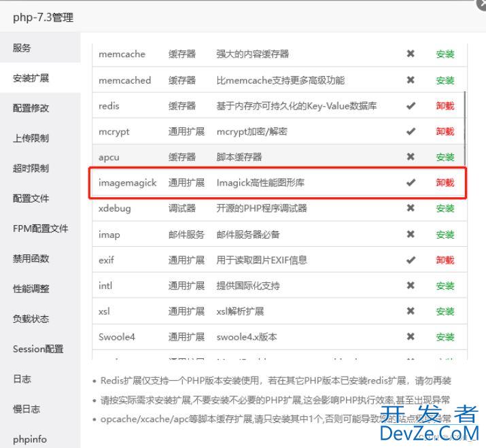The width and height of the screenshot is (486, 448).
Task: Click the Imagick高性能图形库 description
Action: tap(260, 183)
